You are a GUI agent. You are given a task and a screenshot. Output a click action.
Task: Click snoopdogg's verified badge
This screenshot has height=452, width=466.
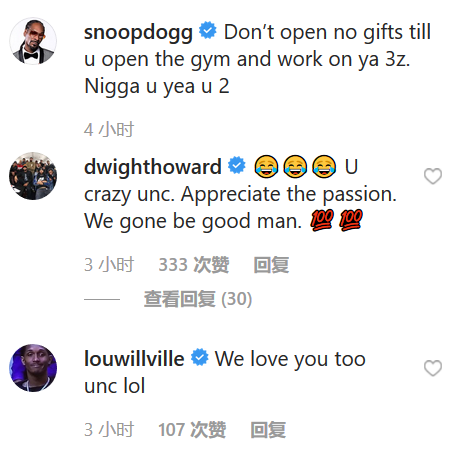[x=208, y=30]
